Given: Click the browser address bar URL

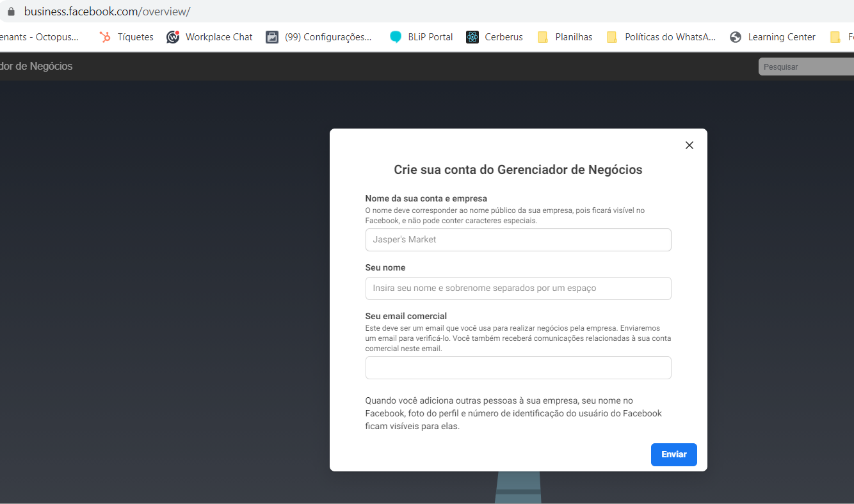Looking at the screenshot, I should pos(107,12).
